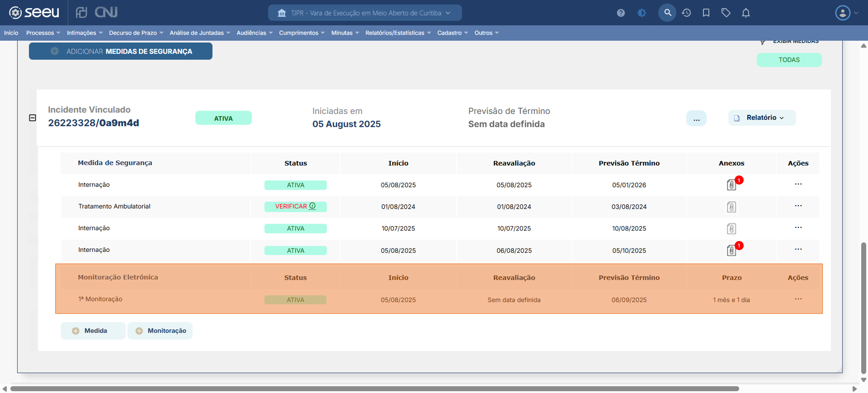868x393 pixels.
Task: Open actions for 1ª Monitoração row
Action: [x=798, y=299]
